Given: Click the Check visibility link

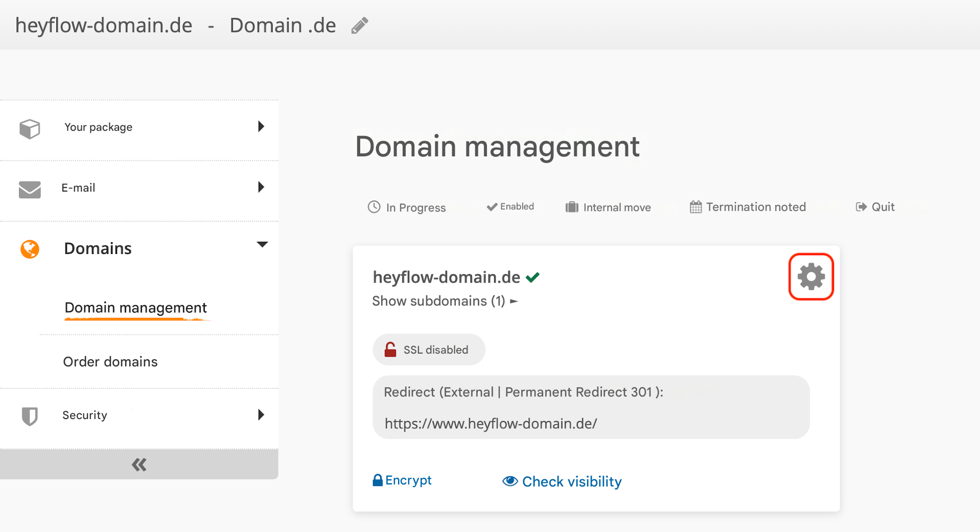Looking at the screenshot, I should click(562, 481).
